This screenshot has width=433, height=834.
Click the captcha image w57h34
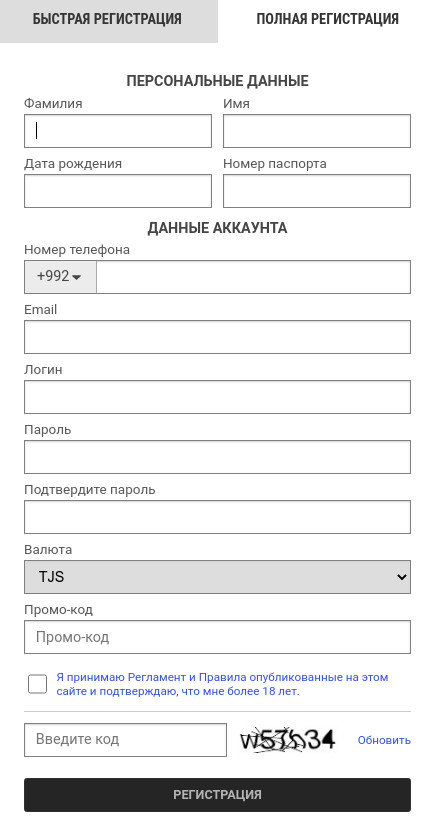[x=287, y=740]
